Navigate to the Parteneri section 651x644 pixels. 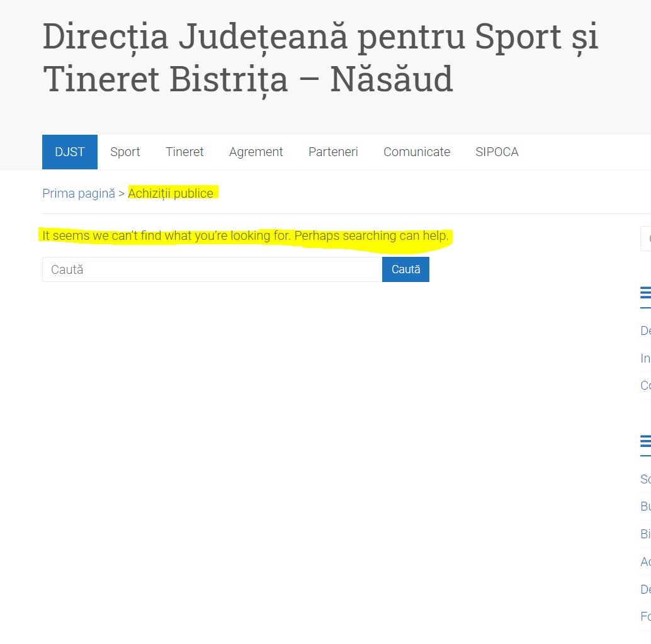point(333,152)
